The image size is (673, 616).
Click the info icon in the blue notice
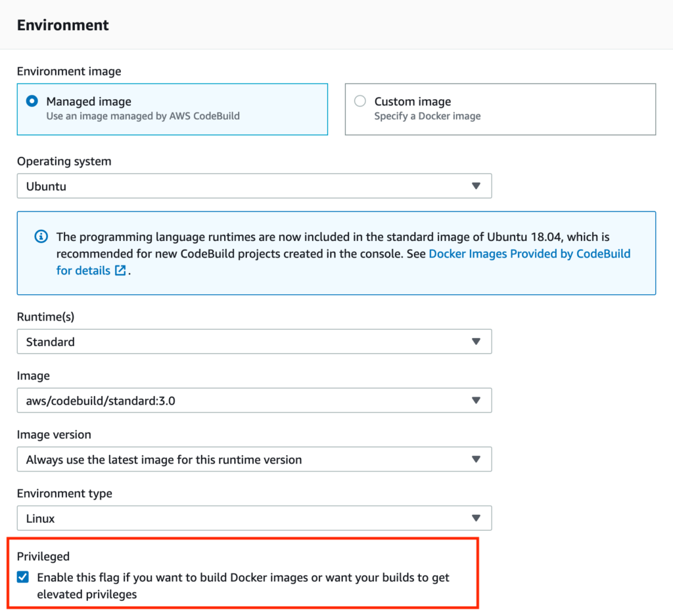(41, 236)
